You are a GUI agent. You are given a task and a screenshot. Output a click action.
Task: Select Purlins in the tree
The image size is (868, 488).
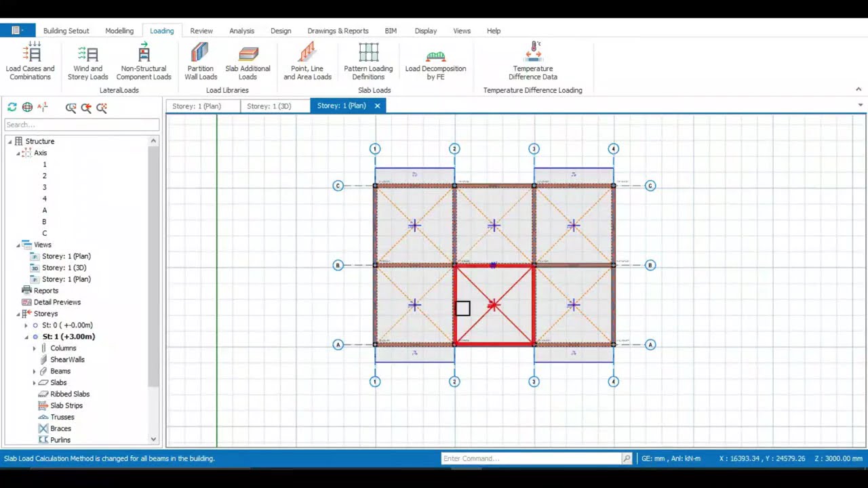(60, 440)
